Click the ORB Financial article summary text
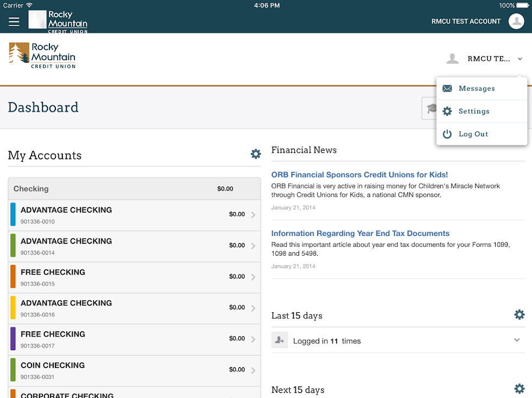532x398 pixels. pos(385,190)
